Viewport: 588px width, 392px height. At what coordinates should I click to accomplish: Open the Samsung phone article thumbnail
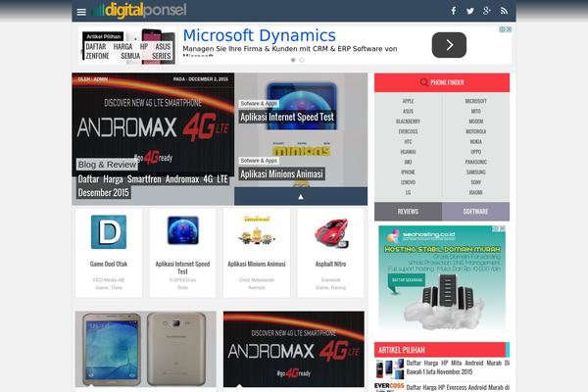(x=145, y=349)
